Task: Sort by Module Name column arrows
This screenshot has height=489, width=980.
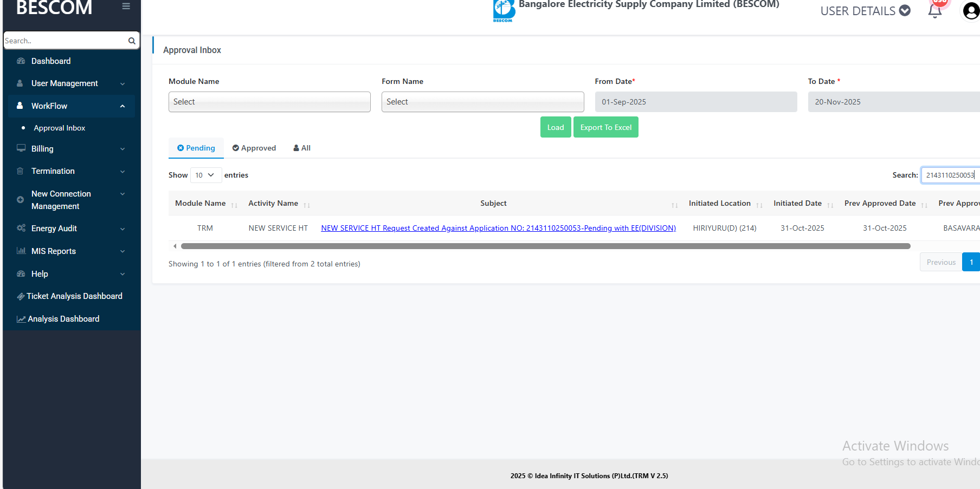Action: point(234,205)
